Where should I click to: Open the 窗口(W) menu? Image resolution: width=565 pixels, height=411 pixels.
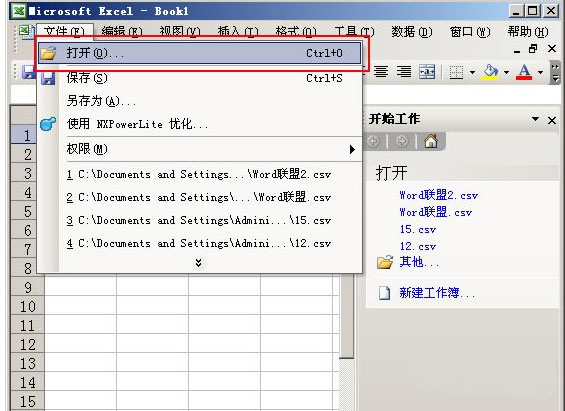pyautogui.click(x=470, y=32)
